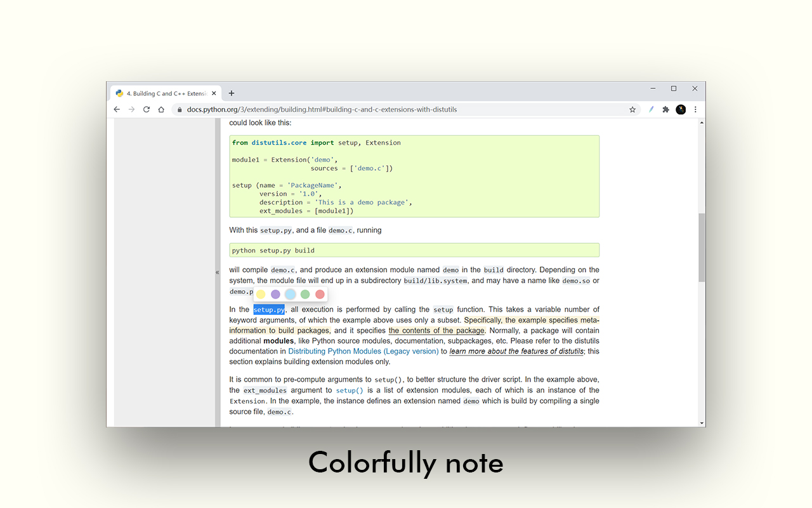
Task: Open the three-dot Chrome menu
Action: tap(695, 109)
